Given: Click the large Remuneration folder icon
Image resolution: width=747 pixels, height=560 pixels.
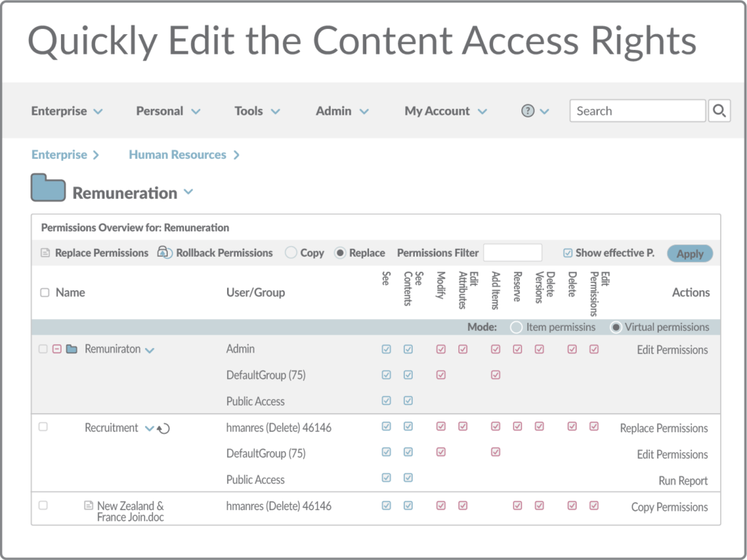Looking at the screenshot, I should tap(49, 188).
